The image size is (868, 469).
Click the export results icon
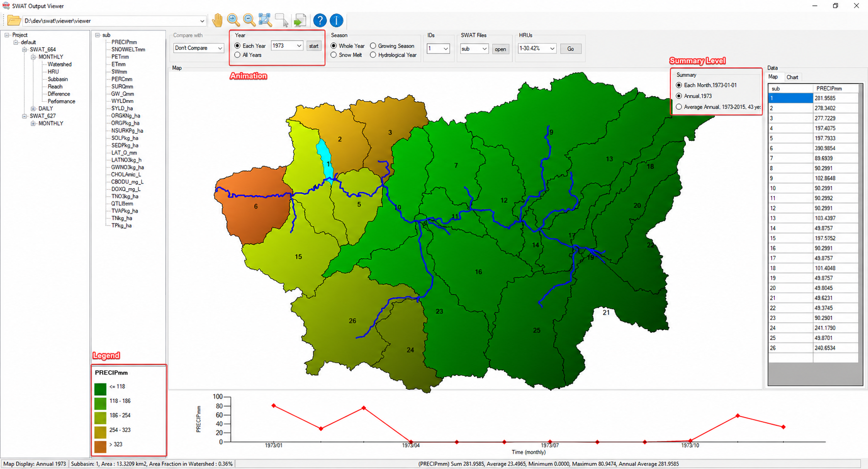300,20
